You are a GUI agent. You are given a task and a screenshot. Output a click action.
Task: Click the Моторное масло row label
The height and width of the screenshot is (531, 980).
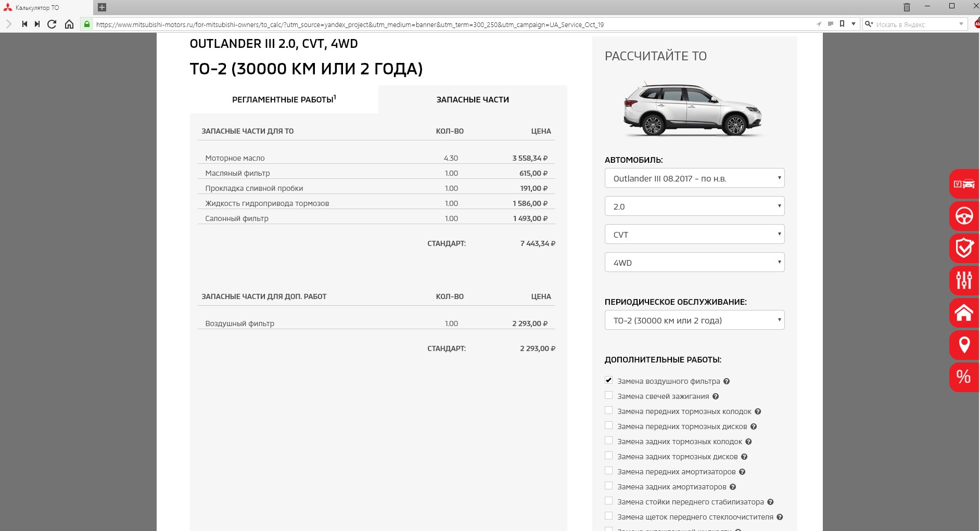235,158
